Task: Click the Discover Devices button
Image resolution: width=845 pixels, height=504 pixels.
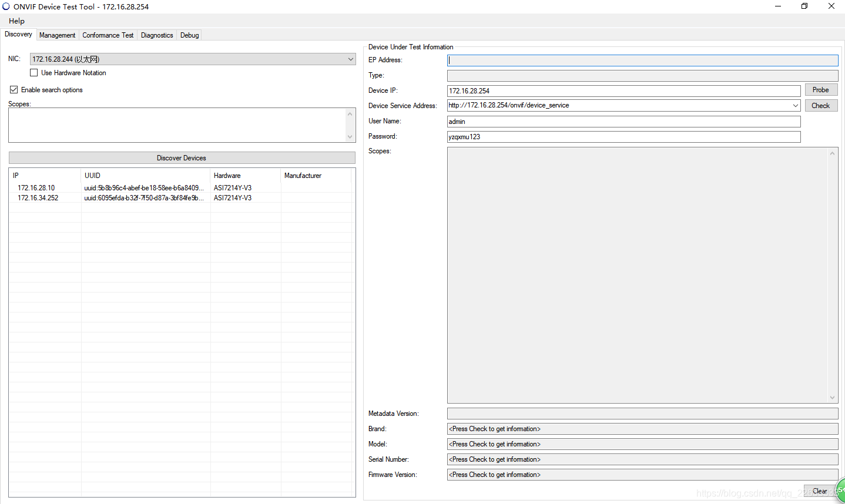Action: [x=182, y=158]
